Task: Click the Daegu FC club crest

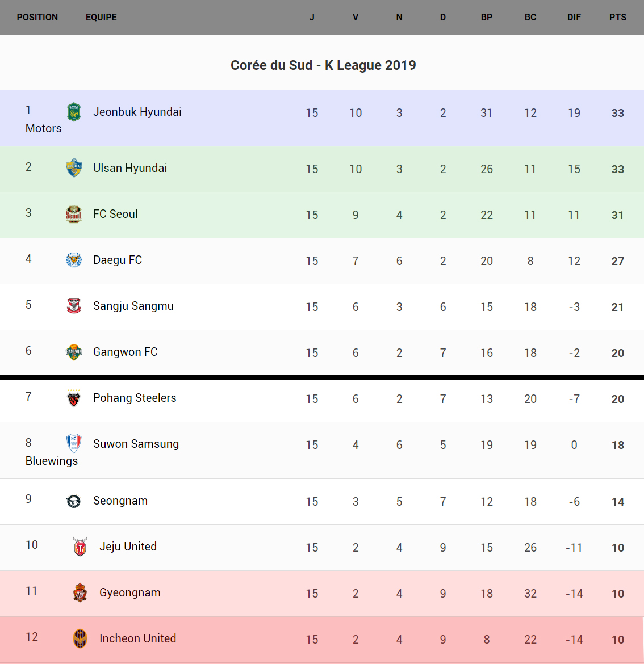Action: tap(74, 260)
